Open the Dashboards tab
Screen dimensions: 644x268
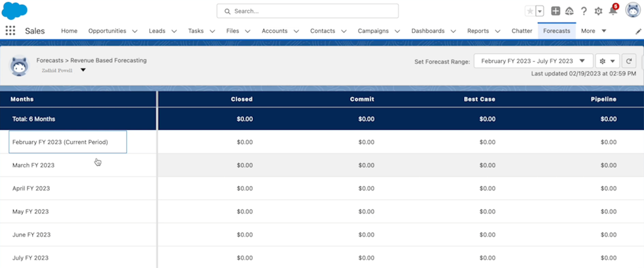pos(428,31)
